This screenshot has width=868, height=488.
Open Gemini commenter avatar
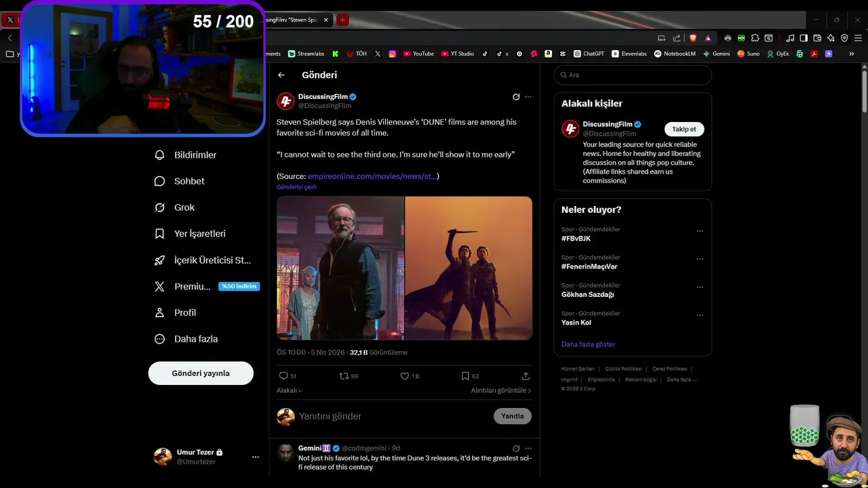pos(285,452)
